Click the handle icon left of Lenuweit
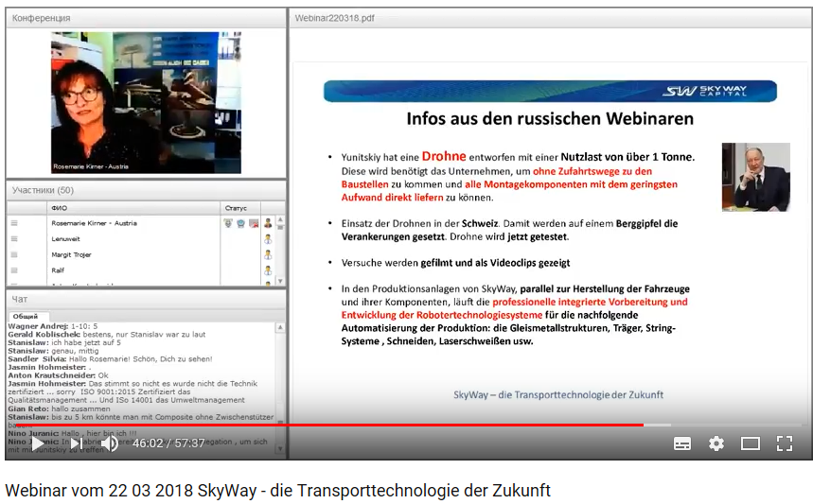 [x=14, y=239]
